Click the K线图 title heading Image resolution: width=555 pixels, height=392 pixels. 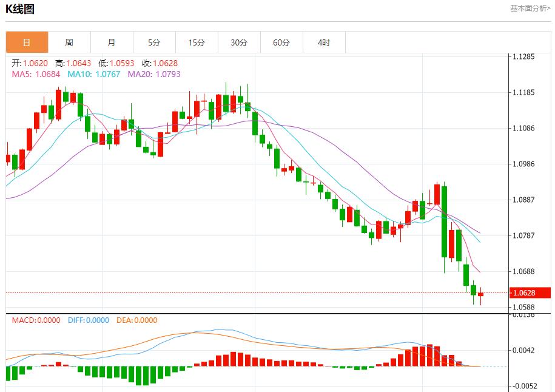tap(21, 9)
